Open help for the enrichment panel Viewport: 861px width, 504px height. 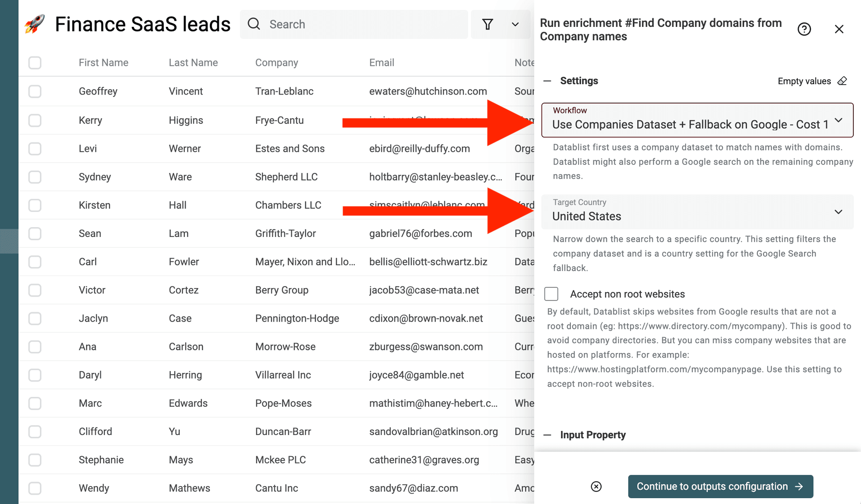pyautogui.click(x=804, y=29)
